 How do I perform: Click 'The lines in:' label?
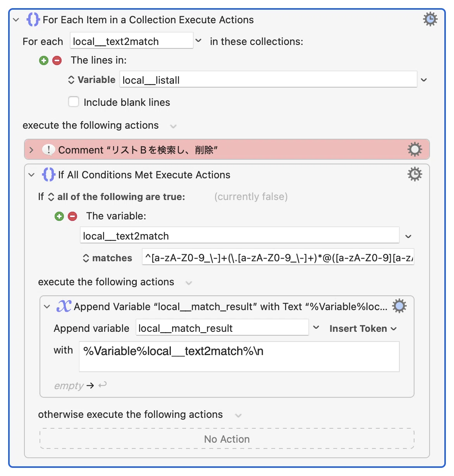tap(99, 60)
